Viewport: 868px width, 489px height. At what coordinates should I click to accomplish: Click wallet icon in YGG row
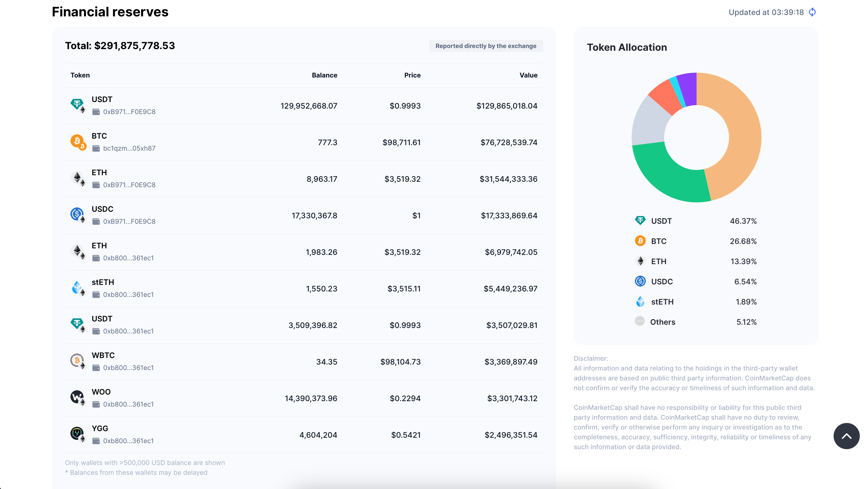point(96,441)
